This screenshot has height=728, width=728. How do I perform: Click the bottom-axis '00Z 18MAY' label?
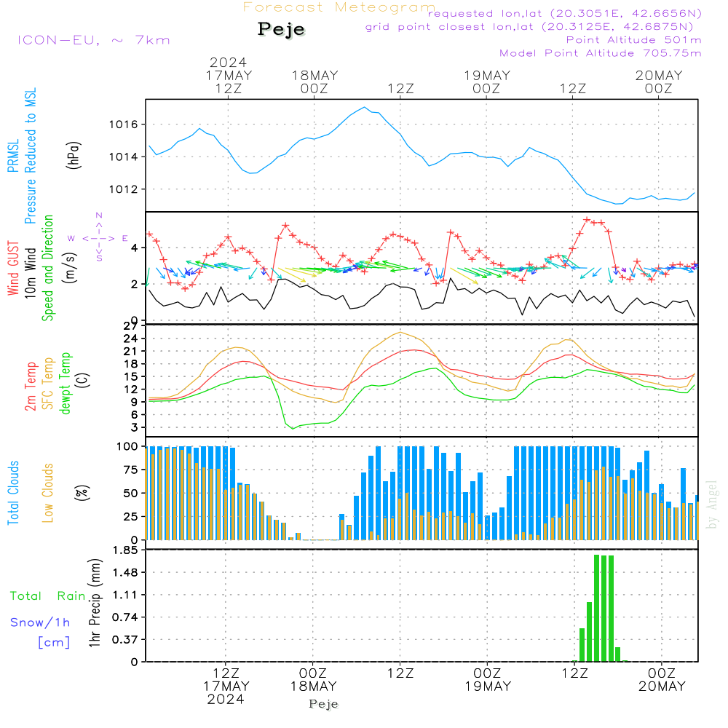(x=313, y=680)
